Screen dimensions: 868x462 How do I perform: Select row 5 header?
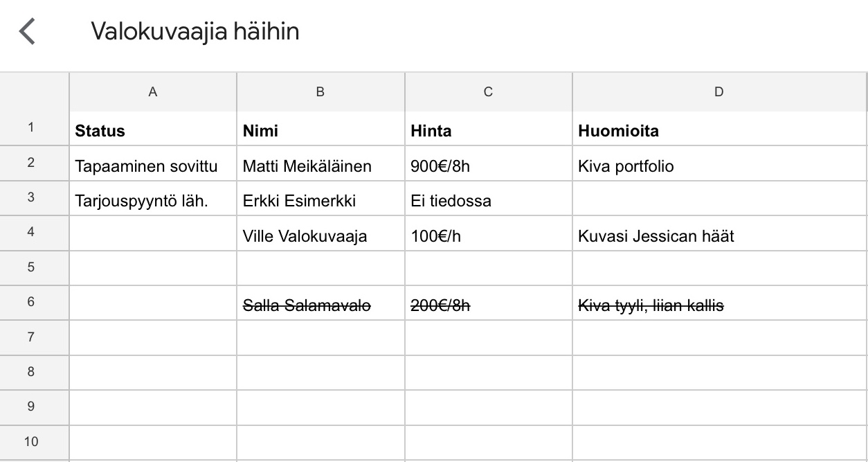pyautogui.click(x=31, y=267)
